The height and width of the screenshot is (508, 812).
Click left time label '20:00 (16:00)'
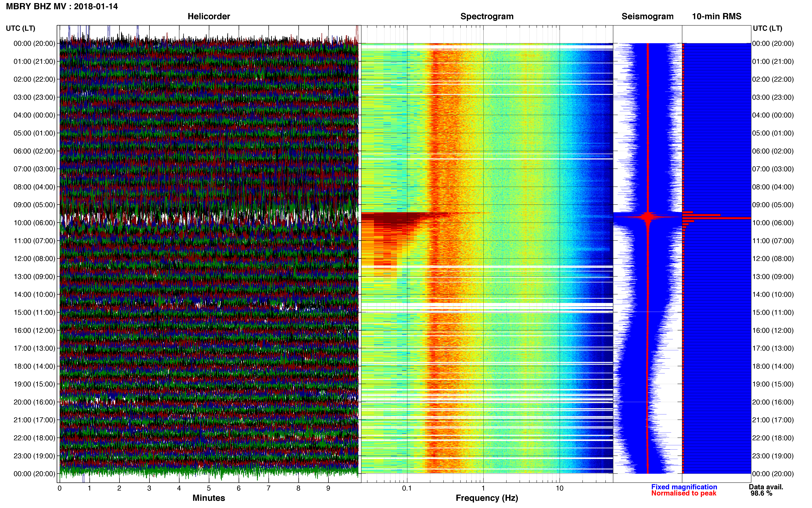(x=34, y=402)
